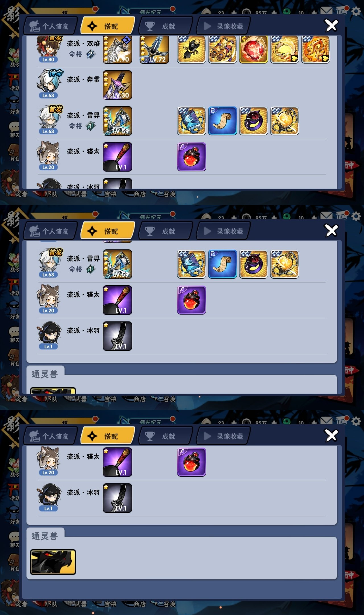Viewport: 364px width, 615px height.
Task: Tap the 奔雷 purple sword marked LV.30
Action: pyautogui.click(x=117, y=85)
